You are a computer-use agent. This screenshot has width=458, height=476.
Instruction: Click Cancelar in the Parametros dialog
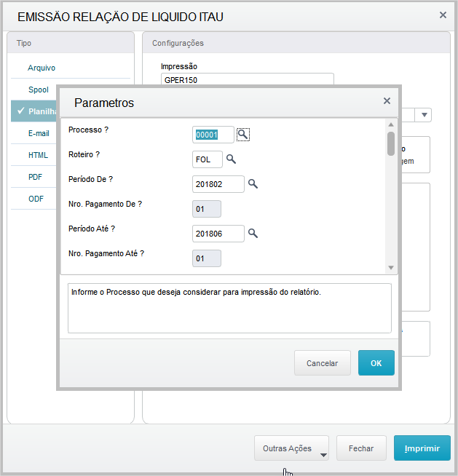tap(323, 362)
